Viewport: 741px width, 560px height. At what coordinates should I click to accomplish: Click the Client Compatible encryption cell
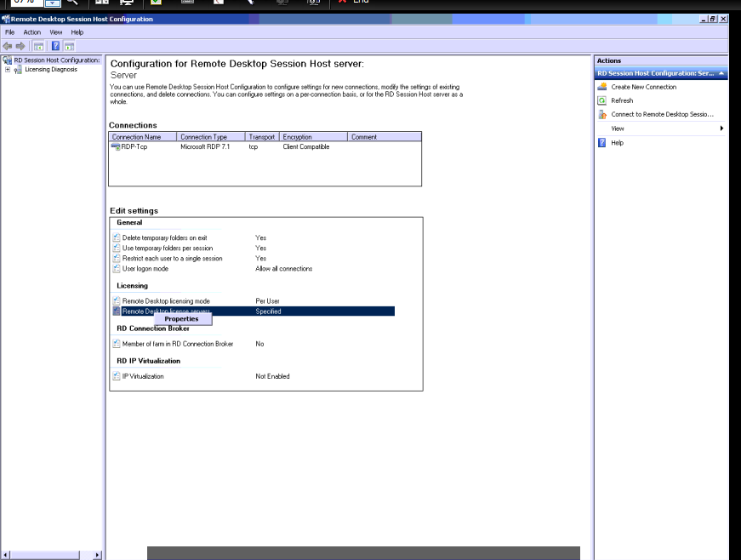(306, 147)
